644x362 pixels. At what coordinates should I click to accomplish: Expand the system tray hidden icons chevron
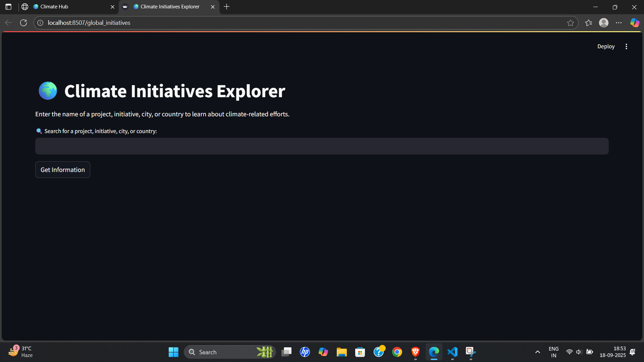tap(537, 352)
